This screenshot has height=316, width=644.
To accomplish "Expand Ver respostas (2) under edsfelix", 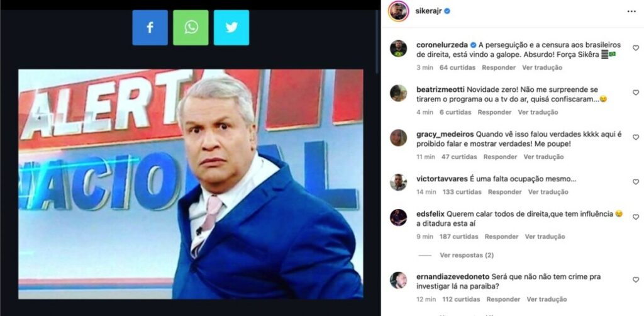I will tap(467, 255).
